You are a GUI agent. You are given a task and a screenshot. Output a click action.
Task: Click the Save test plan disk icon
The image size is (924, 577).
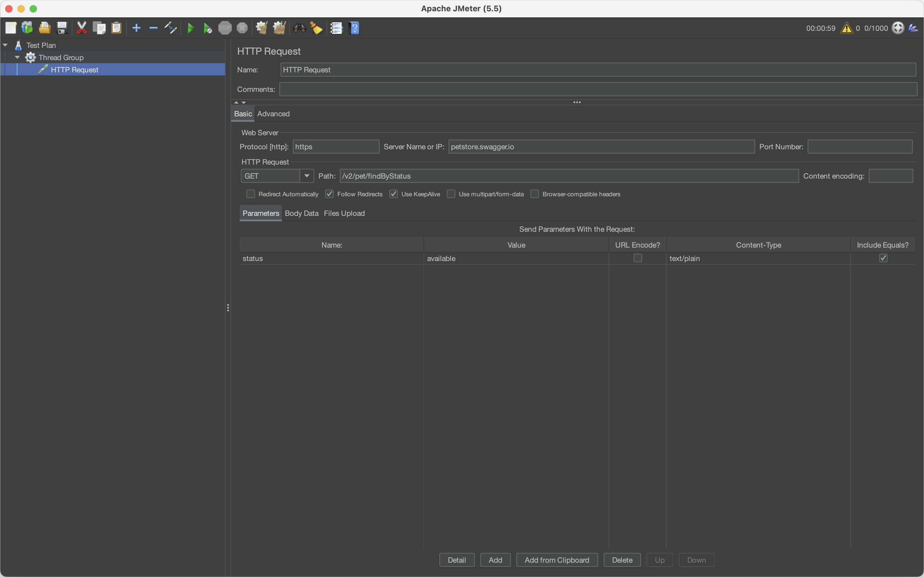point(62,28)
